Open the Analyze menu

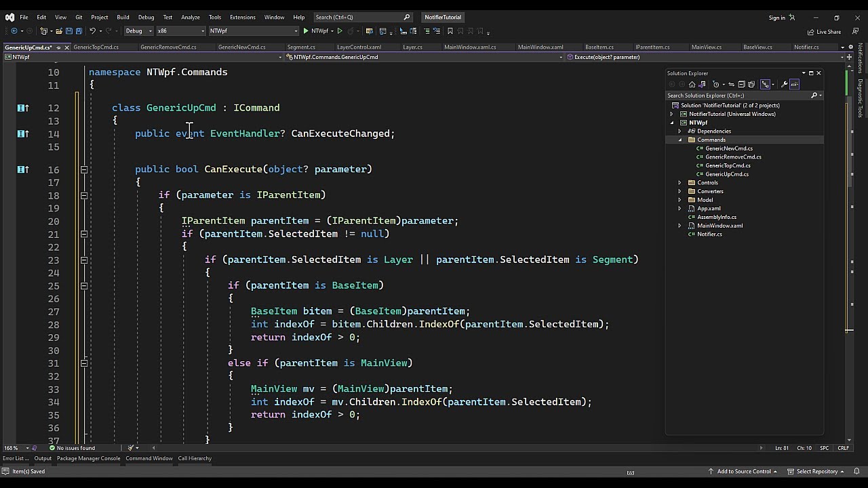191,17
